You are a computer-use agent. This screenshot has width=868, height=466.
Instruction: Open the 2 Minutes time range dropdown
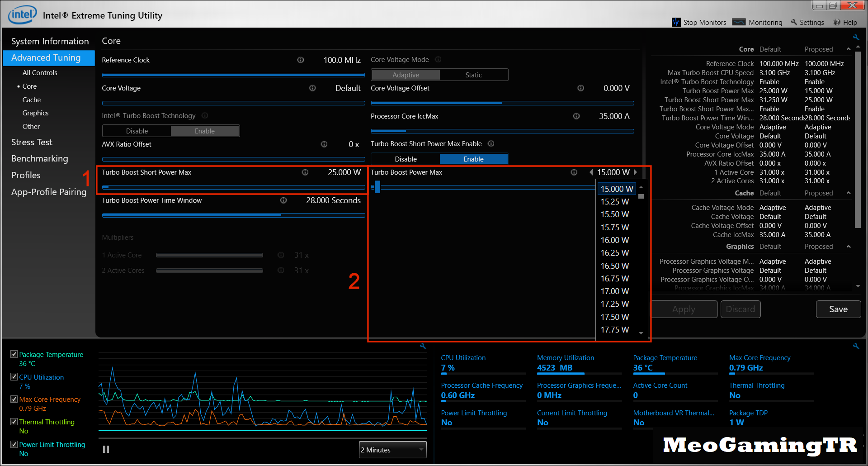pyautogui.click(x=392, y=450)
